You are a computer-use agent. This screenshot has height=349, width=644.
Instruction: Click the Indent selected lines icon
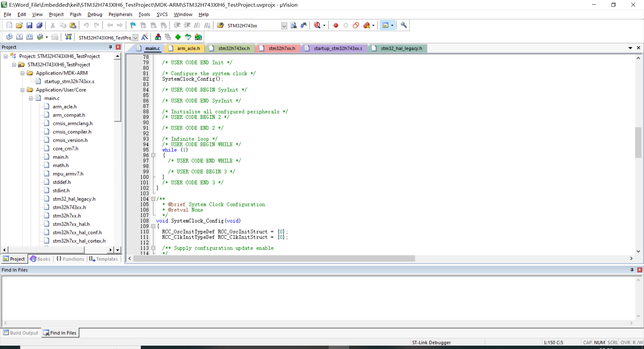click(x=177, y=25)
